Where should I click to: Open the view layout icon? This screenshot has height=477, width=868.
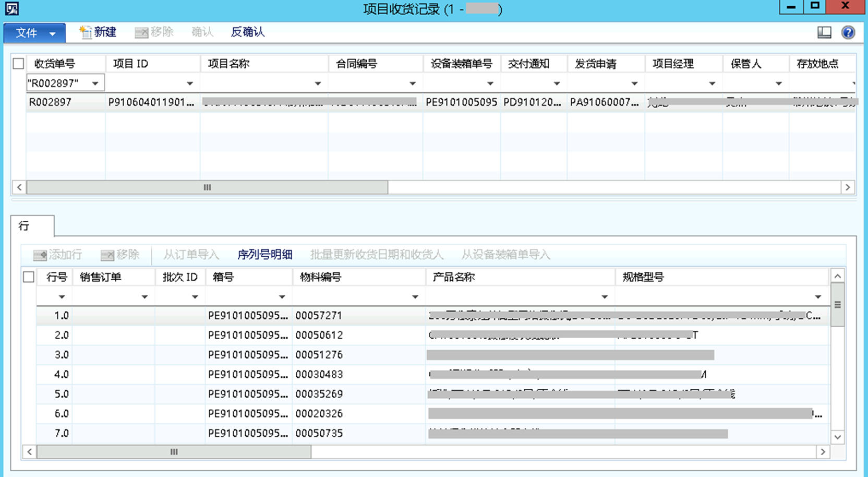click(824, 32)
